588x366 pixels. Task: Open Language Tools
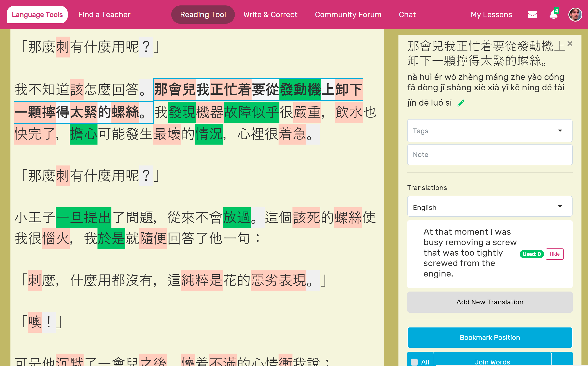point(37,14)
